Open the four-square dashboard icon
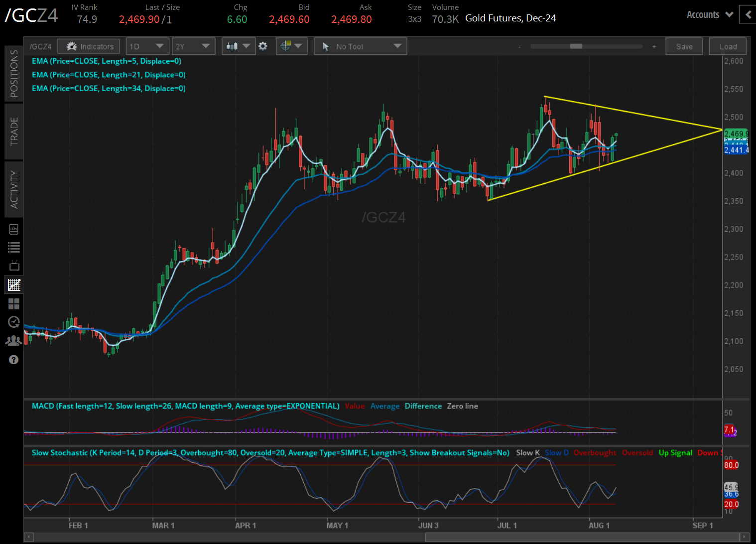Viewport: 756px width, 544px height. click(x=14, y=304)
